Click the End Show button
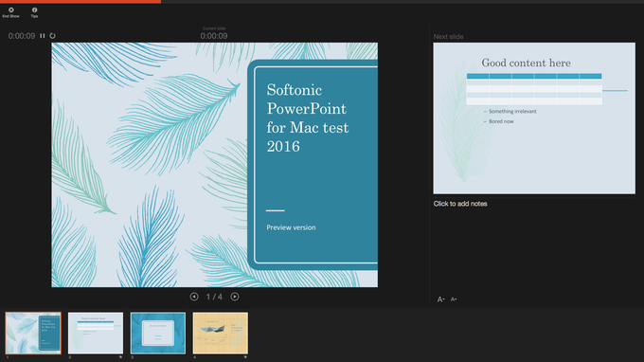The image size is (644, 362). (10, 12)
